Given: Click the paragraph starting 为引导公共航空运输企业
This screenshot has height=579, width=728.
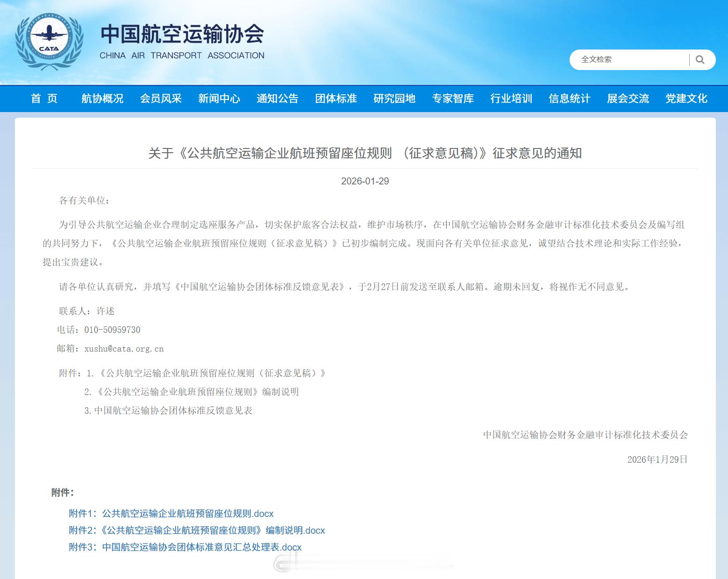Looking at the screenshot, I should pos(365,243).
